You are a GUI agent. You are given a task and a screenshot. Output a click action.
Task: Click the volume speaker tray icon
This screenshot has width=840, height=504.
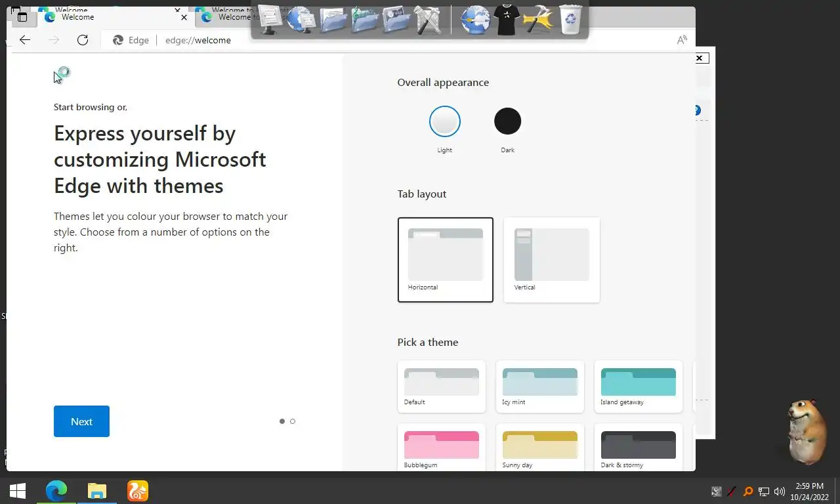(x=780, y=492)
